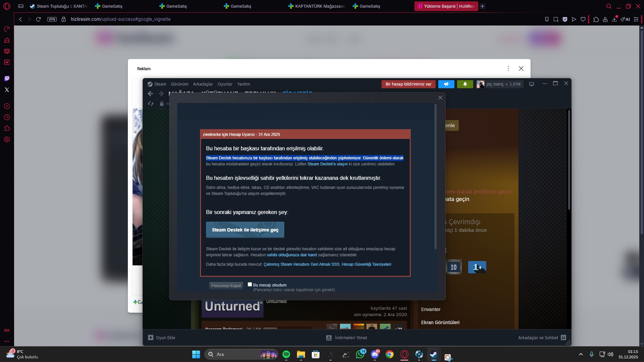Open Steam notifications bell button
Screen dimensions: 644x362
pos(465,84)
